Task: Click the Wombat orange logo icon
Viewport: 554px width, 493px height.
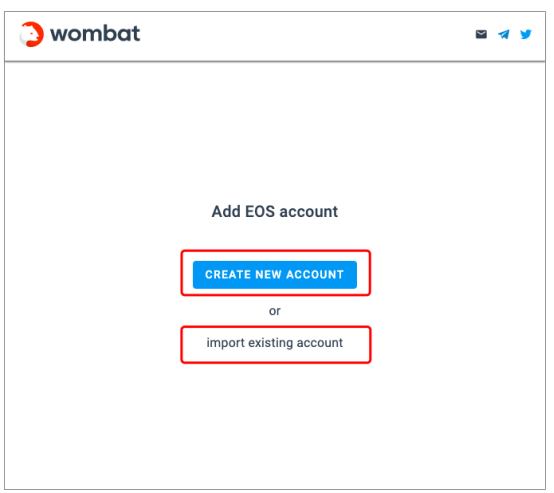Action: [x=31, y=34]
